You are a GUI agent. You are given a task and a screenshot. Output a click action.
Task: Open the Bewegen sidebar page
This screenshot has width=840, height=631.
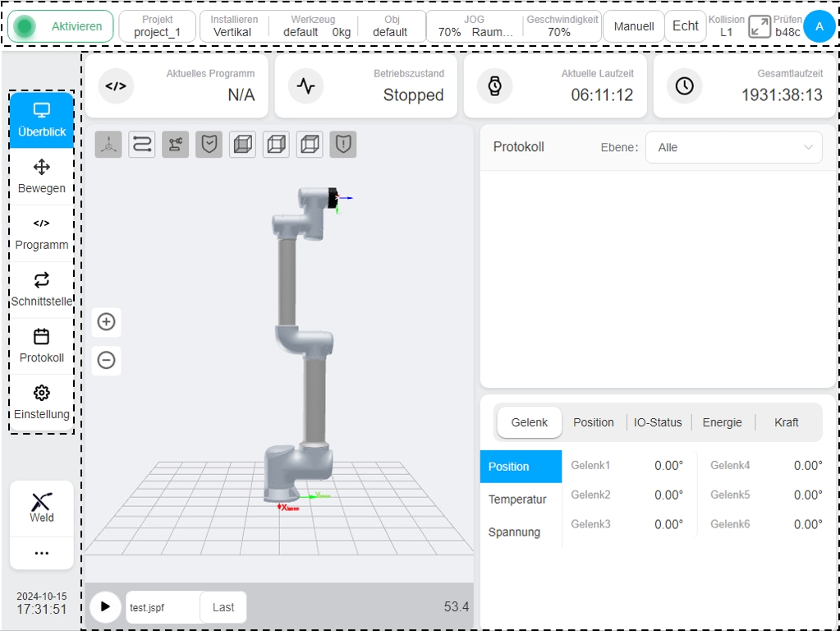42,177
